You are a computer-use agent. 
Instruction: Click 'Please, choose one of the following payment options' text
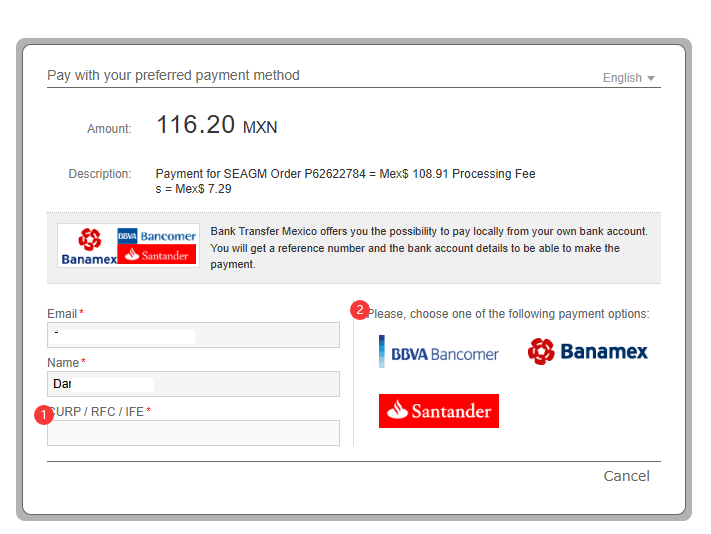[x=508, y=314]
